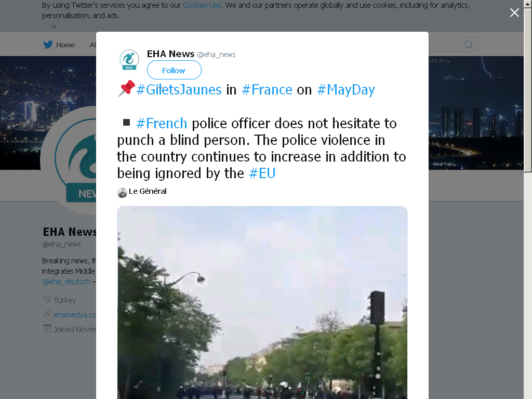Open the #GiletsJaunes hashtag
Image resolution: width=532 pixels, height=399 pixels.
coord(179,89)
